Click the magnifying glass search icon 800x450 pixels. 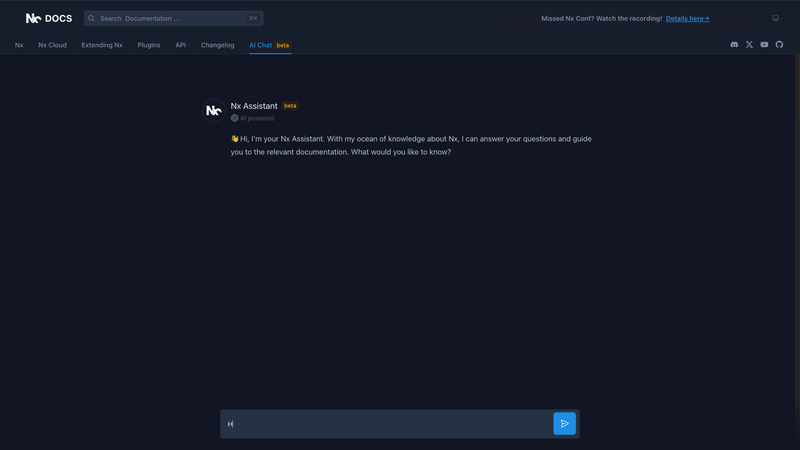pos(92,18)
